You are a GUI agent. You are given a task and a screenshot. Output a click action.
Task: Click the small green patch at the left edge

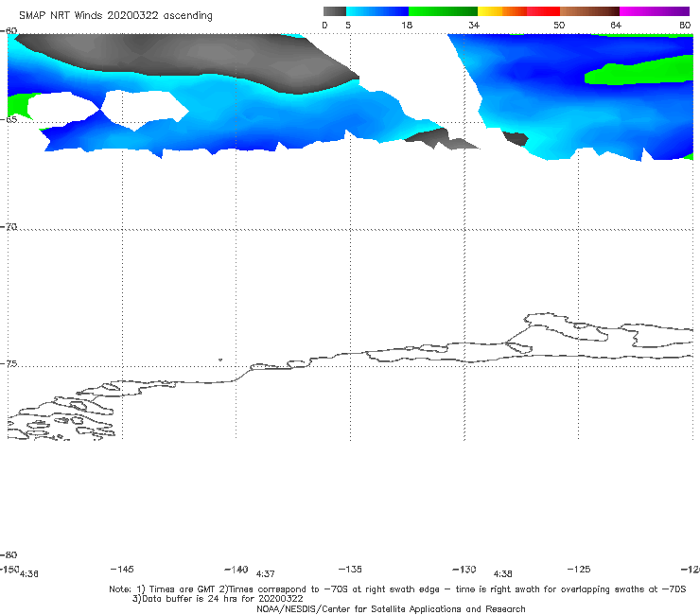(18, 105)
